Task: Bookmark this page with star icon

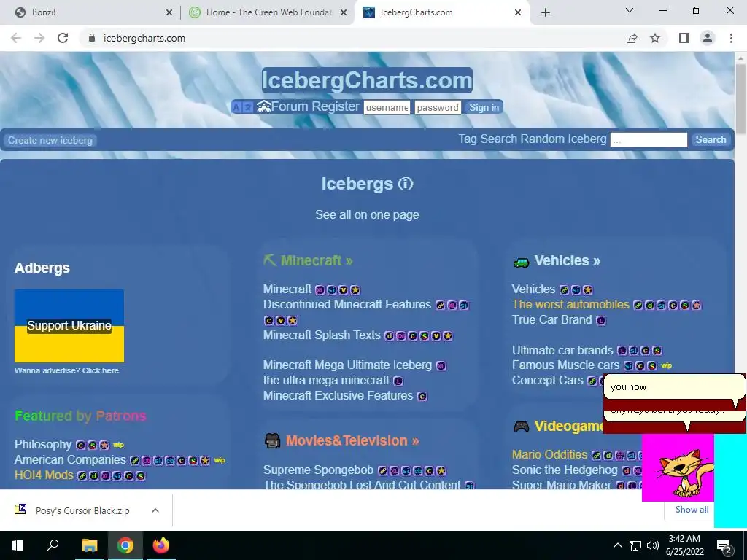Action: [655, 38]
